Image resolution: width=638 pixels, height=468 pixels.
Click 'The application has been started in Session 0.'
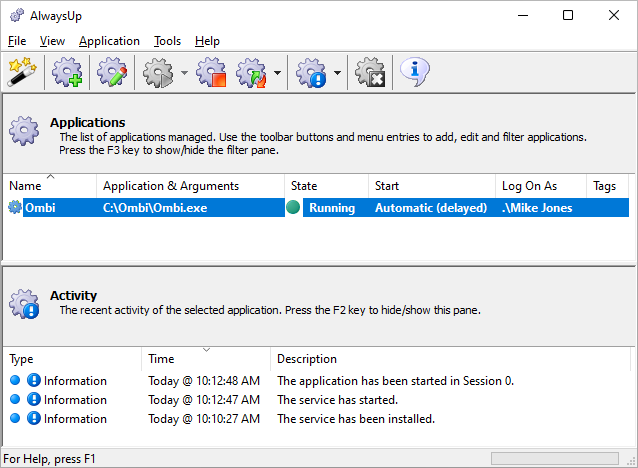pyautogui.click(x=395, y=381)
